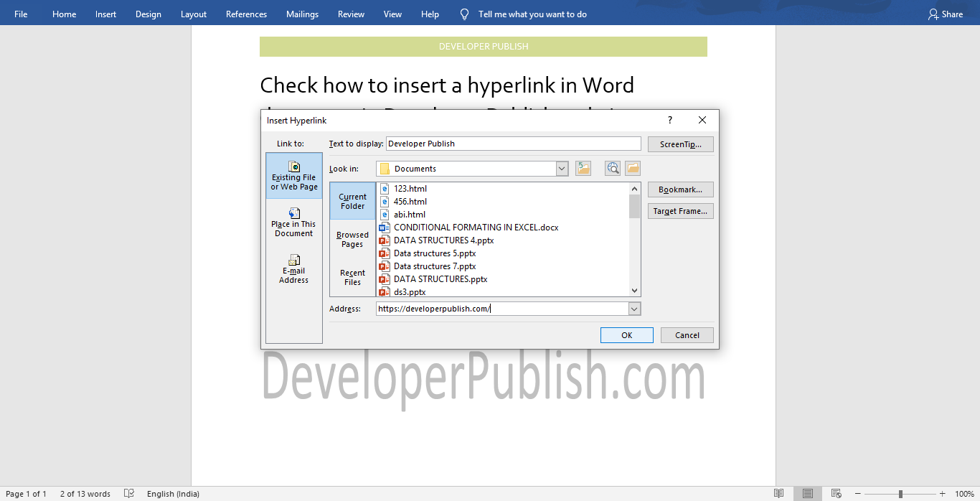This screenshot has height=501, width=980.
Task: Open the Look in folder dropdown
Action: [x=562, y=168]
